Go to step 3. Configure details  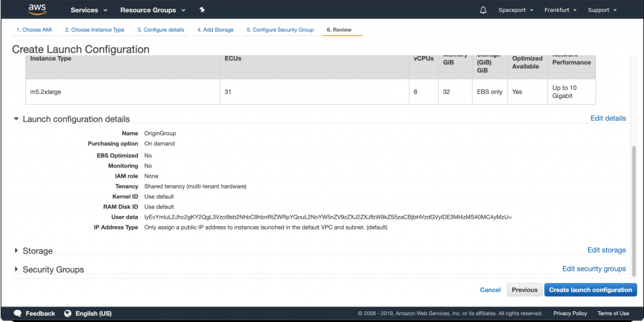[x=161, y=30]
